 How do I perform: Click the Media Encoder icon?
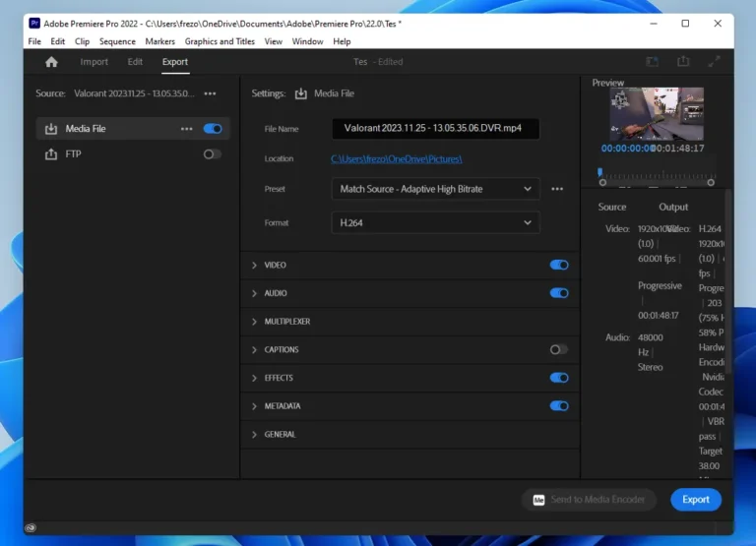pyautogui.click(x=538, y=500)
